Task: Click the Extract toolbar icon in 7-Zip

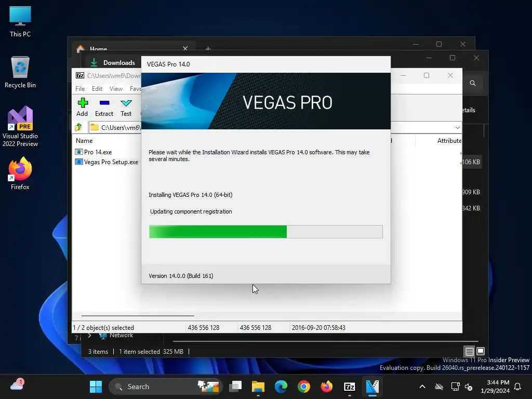Action: 104,107
